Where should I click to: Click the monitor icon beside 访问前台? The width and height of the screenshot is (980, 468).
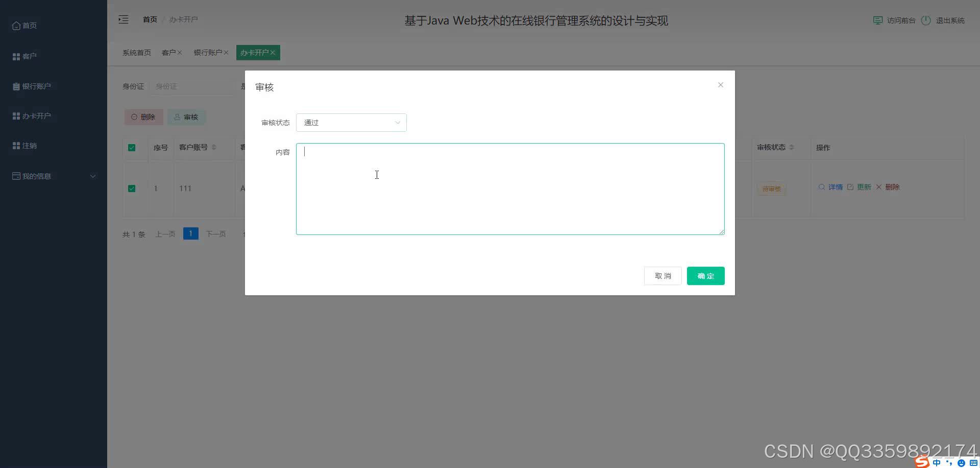(x=878, y=20)
